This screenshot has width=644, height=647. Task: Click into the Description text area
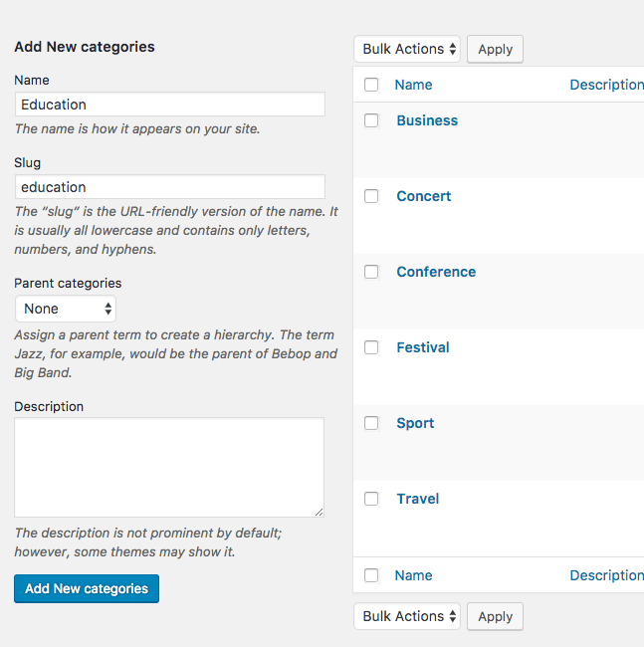point(169,467)
